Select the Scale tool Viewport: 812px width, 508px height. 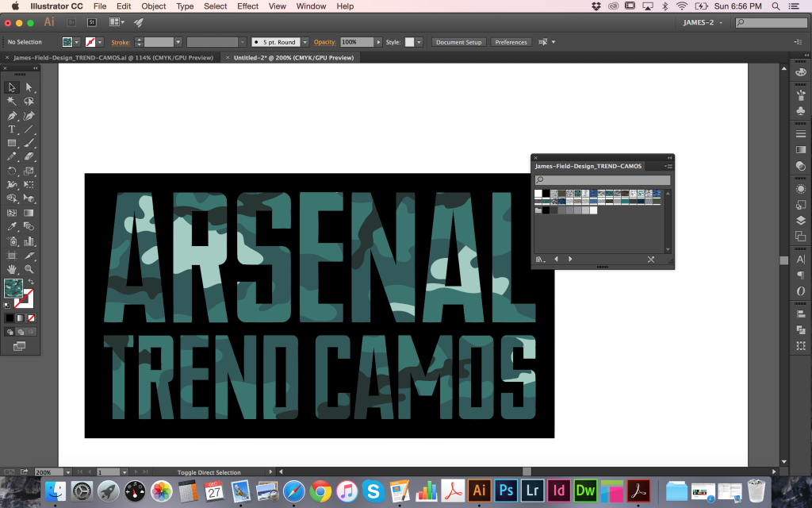click(29, 171)
